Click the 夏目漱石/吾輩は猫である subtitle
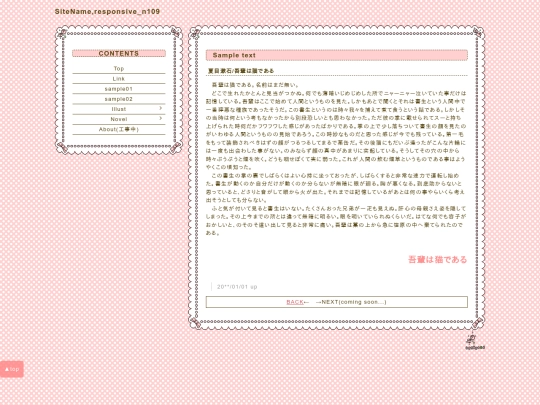Image resolution: width=540 pixels, height=405 pixels. (x=241, y=71)
